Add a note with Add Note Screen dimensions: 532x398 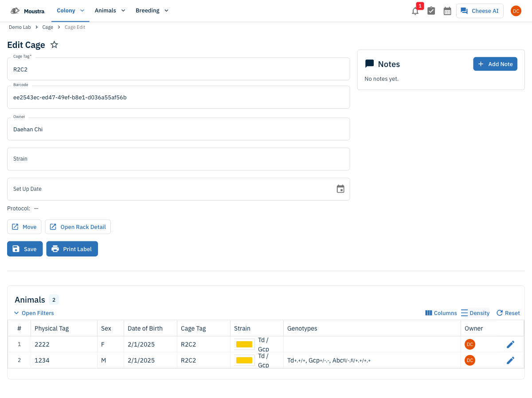[495, 64]
